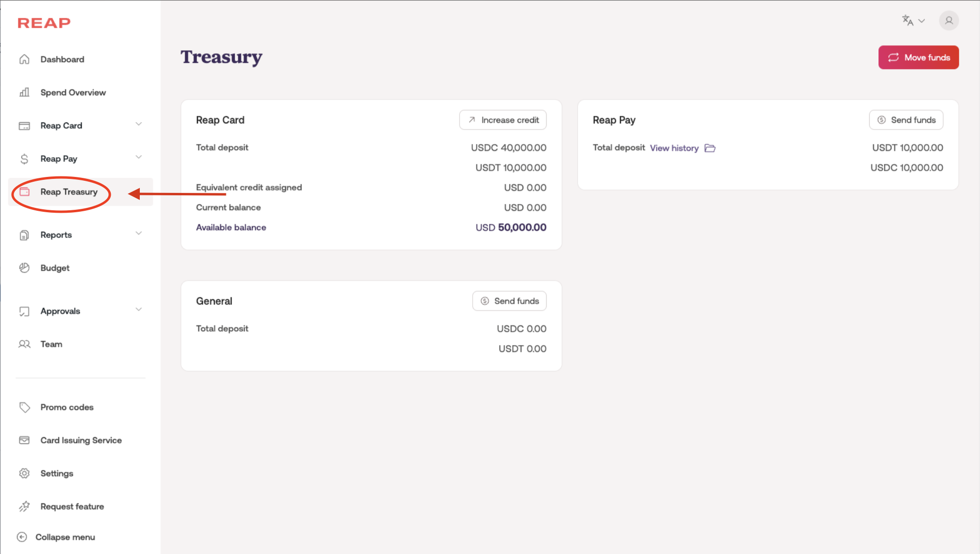Click the Promo codes tag icon
Viewport: 980px width, 554px height.
(x=24, y=407)
